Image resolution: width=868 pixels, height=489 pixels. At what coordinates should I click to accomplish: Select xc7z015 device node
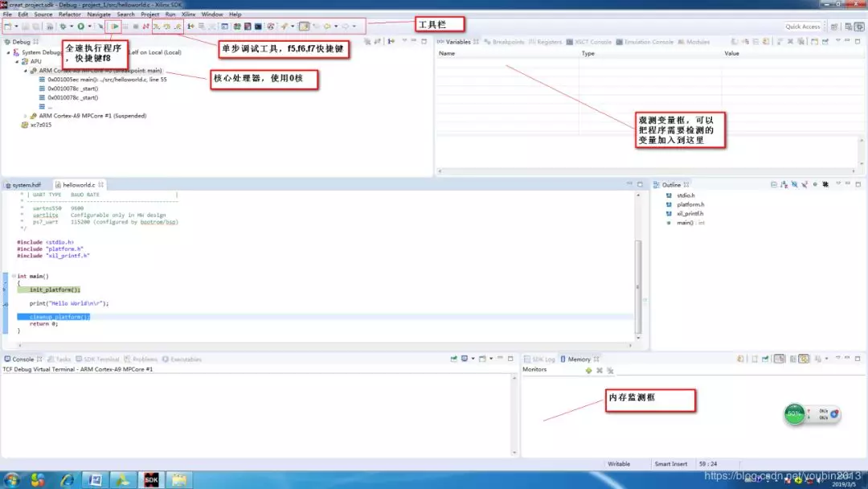(x=36, y=125)
